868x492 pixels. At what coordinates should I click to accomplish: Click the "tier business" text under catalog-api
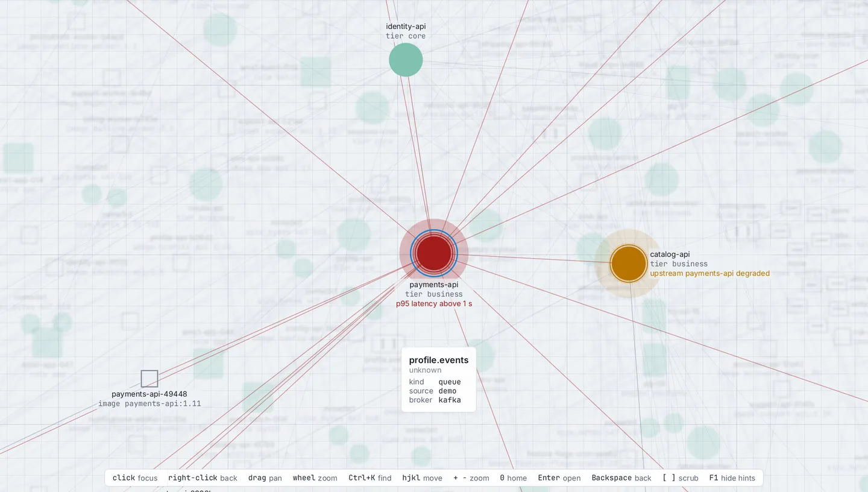click(x=679, y=264)
